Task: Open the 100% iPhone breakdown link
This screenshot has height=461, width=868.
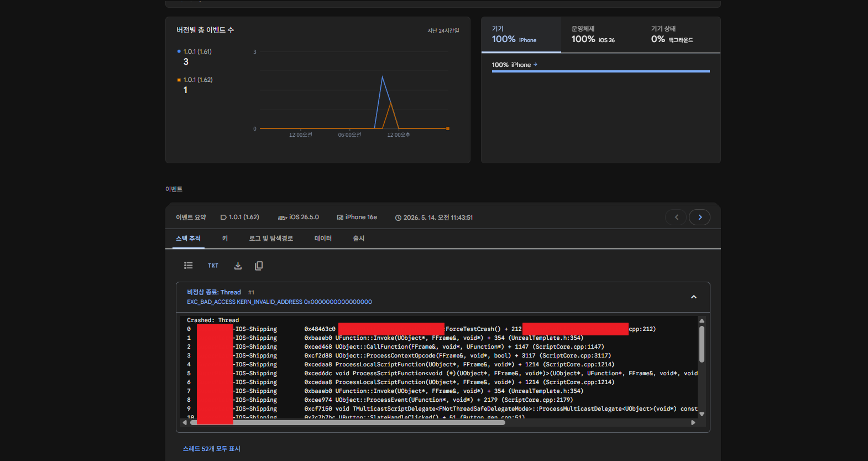Action: tap(515, 65)
